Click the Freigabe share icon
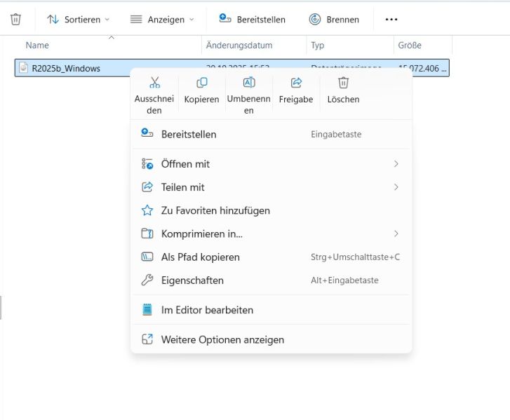Screen dimensions: 510x420 [296, 83]
